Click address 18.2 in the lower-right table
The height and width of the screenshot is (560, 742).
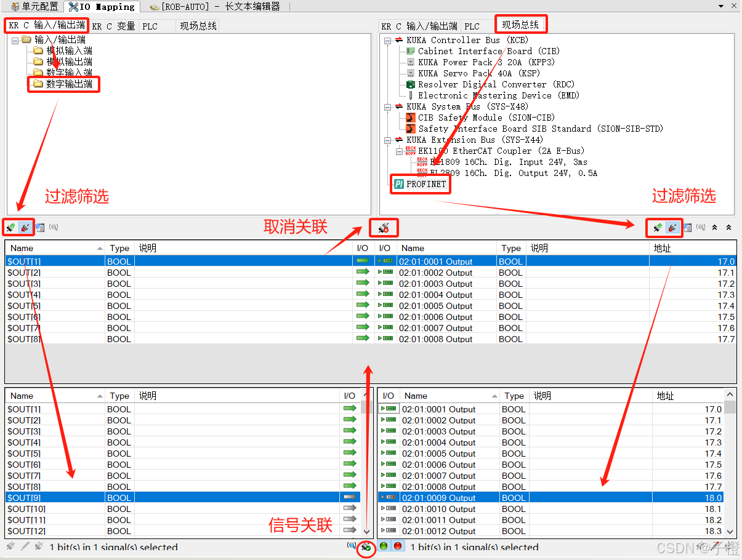pos(713,520)
